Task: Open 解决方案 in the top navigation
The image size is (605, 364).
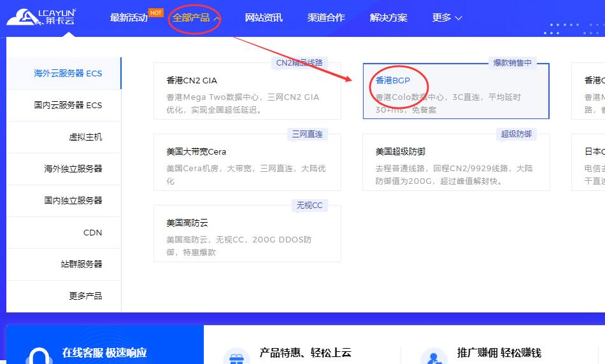Action: tap(388, 18)
